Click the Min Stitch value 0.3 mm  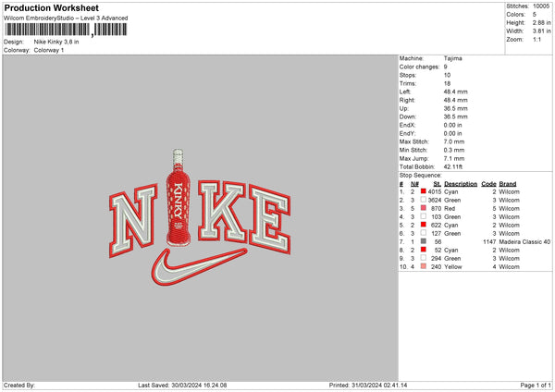[454, 150]
